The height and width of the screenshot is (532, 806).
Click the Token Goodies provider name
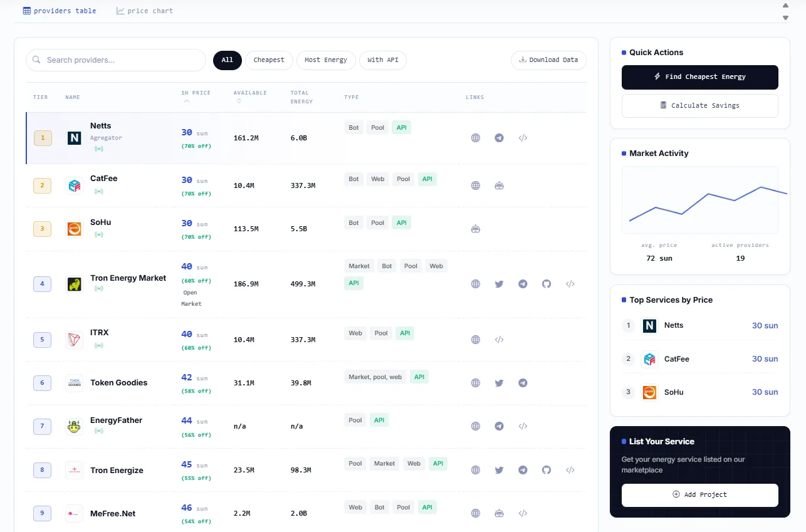[x=119, y=383]
